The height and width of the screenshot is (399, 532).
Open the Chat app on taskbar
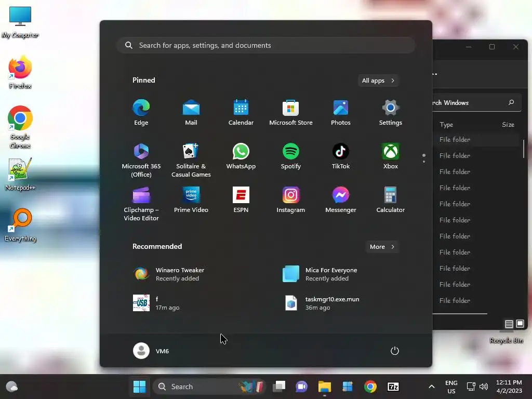click(302, 387)
